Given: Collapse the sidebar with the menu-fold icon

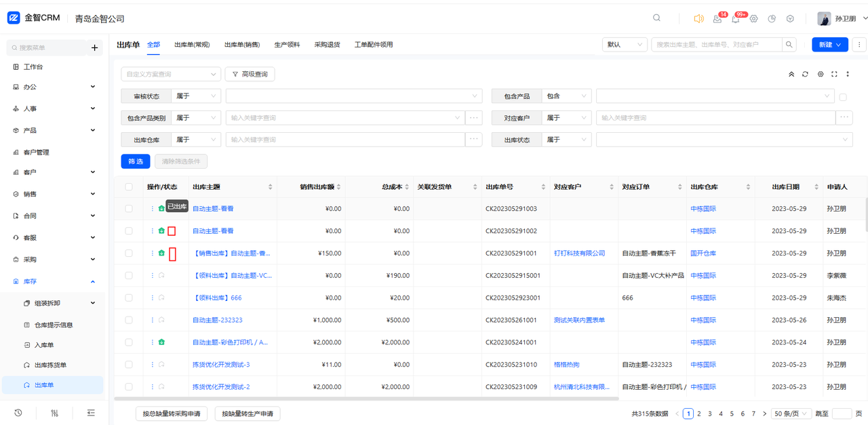Looking at the screenshot, I should (91, 413).
